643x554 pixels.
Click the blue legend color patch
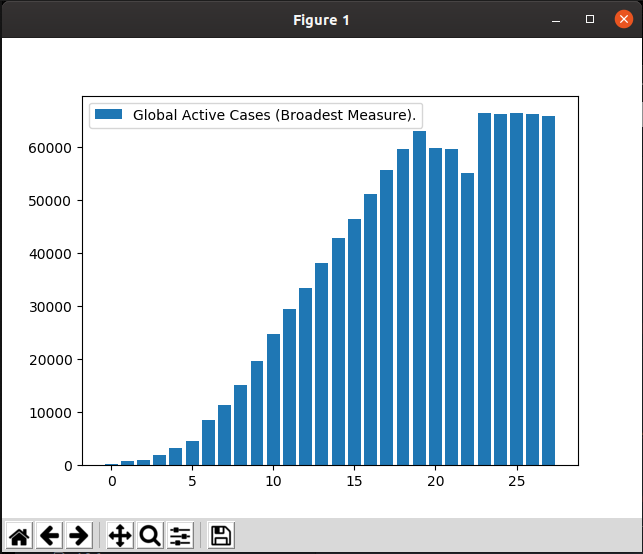pos(109,114)
